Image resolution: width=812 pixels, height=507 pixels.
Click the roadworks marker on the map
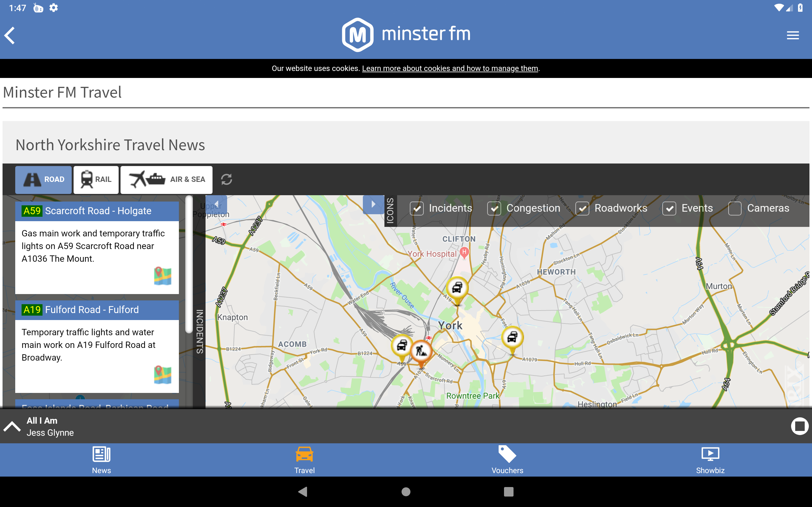421,351
